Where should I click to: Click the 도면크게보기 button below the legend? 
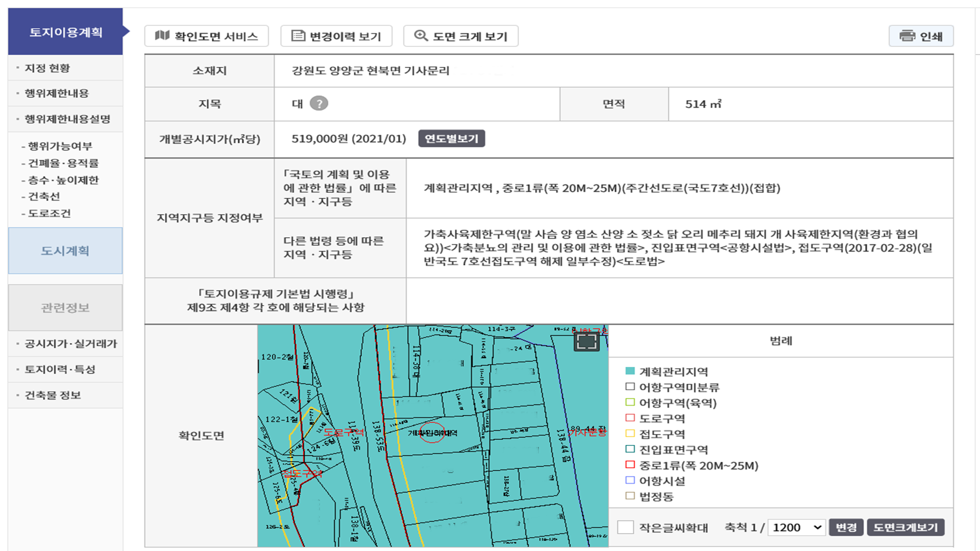(x=905, y=527)
